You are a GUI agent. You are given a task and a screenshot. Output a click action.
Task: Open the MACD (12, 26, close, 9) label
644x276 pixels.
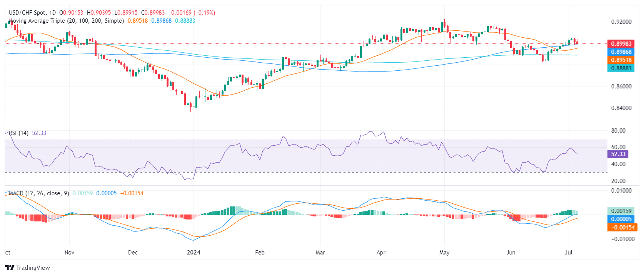click(x=38, y=193)
